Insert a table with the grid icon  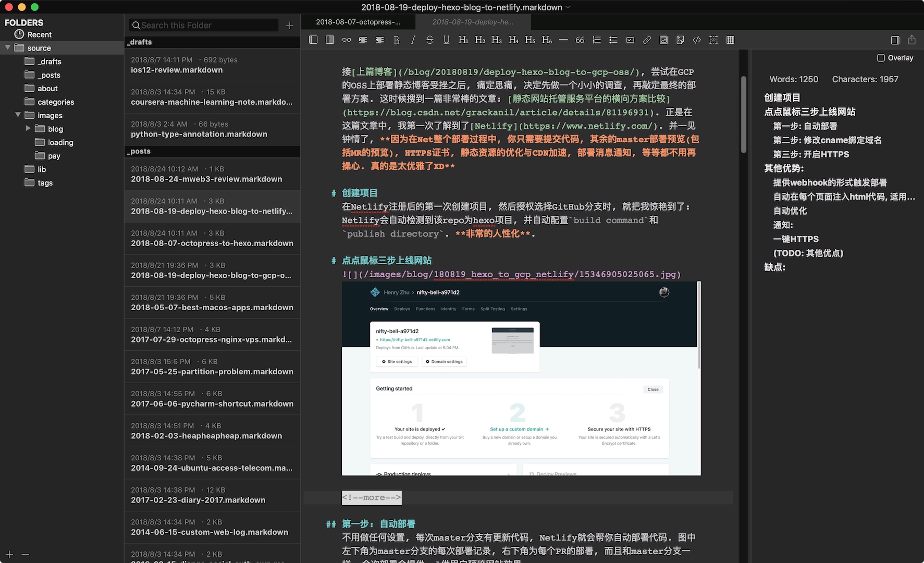[x=730, y=40]
